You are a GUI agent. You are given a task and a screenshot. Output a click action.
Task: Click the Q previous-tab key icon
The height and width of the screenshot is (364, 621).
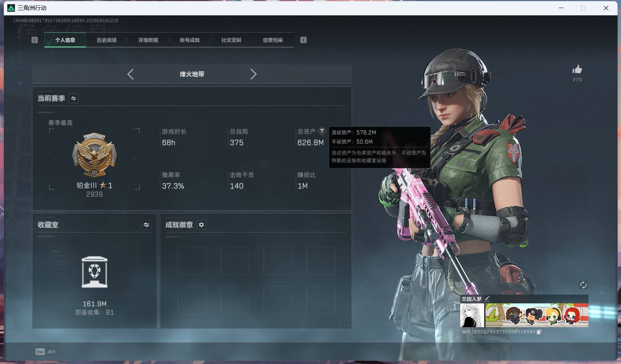tap(35, 40)
